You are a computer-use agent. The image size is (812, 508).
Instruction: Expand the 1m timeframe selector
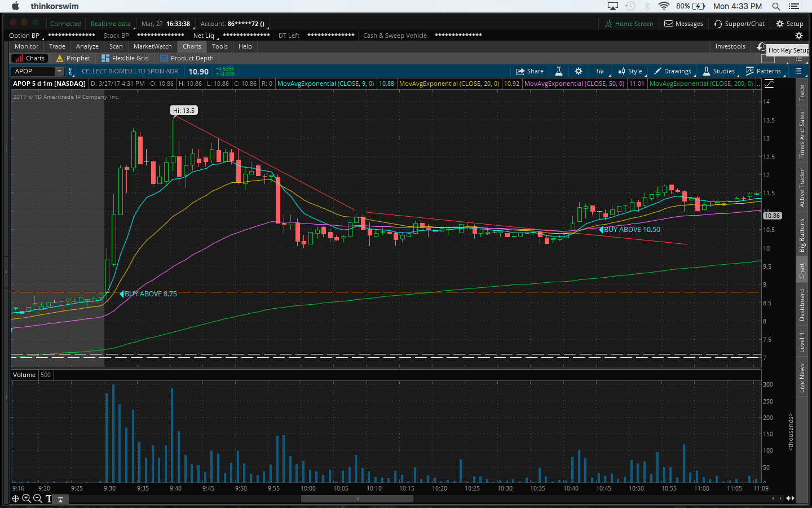(x=600, y=71)
